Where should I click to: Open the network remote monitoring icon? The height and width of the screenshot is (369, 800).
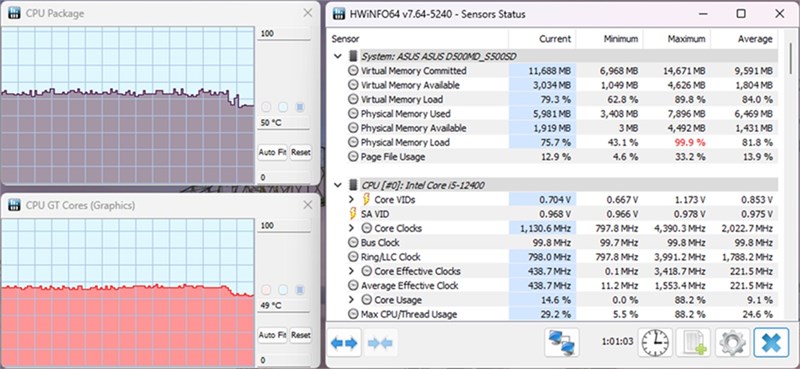click(562, 343)
